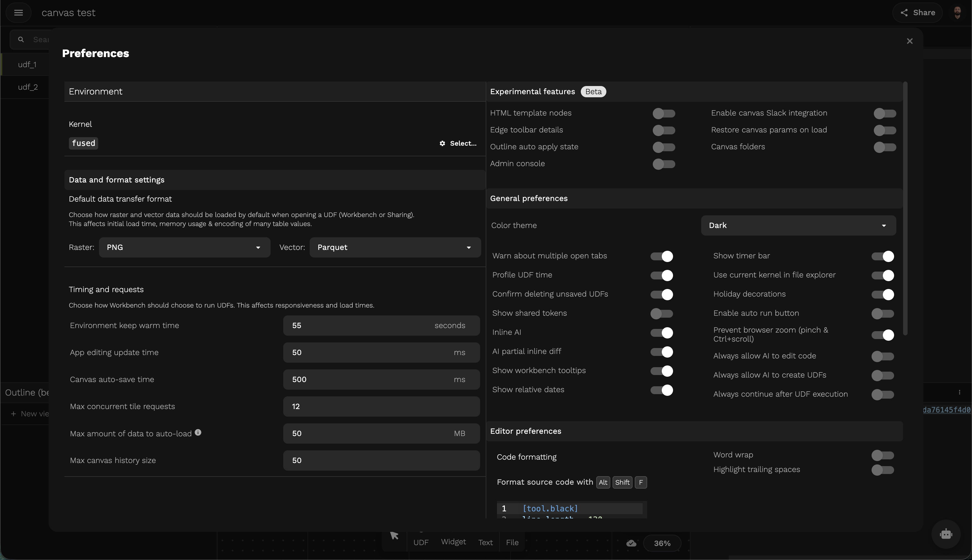Toggle Restore canvas params on load

885,130
